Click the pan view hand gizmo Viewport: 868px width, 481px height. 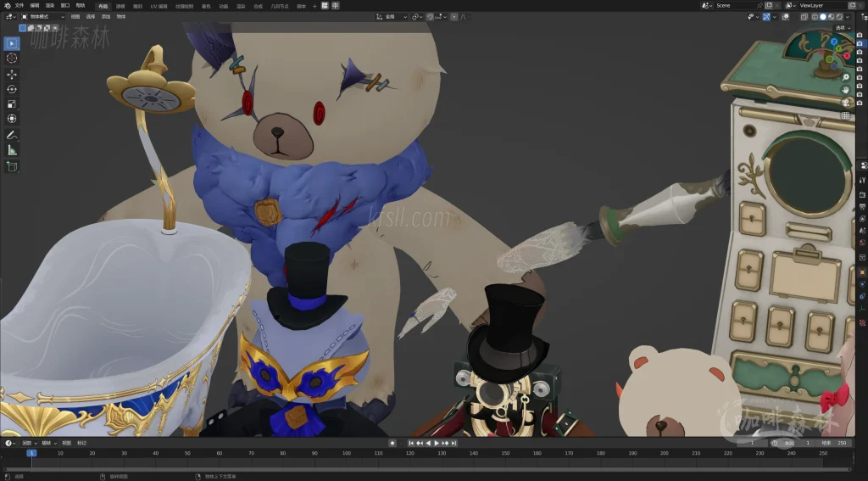(846, 90)
